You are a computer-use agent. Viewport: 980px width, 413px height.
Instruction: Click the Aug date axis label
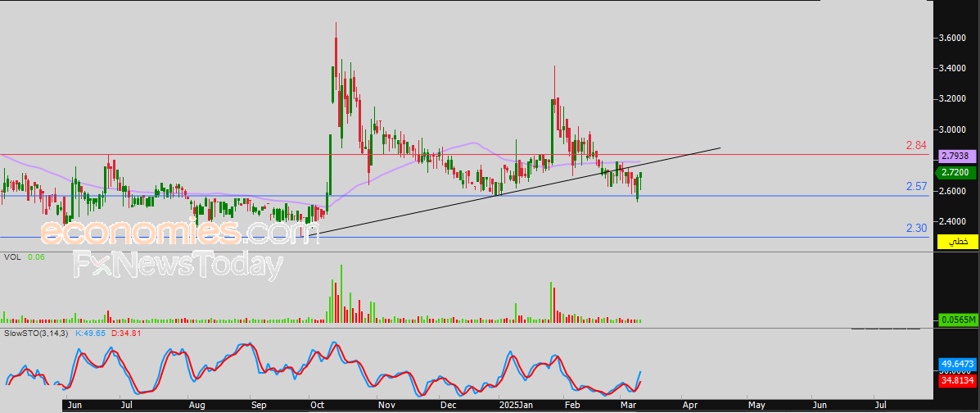click(x=196, y=406)
